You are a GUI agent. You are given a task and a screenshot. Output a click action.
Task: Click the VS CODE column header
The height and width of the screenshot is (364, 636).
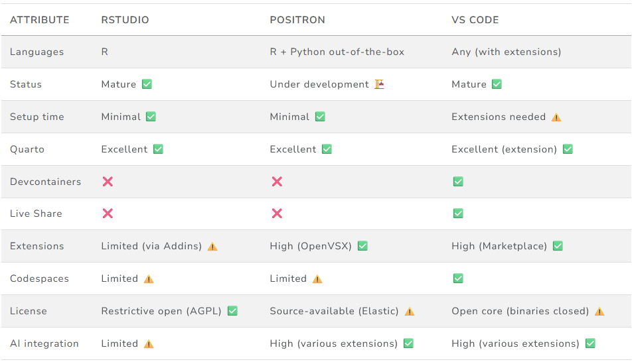pos(475,20)
